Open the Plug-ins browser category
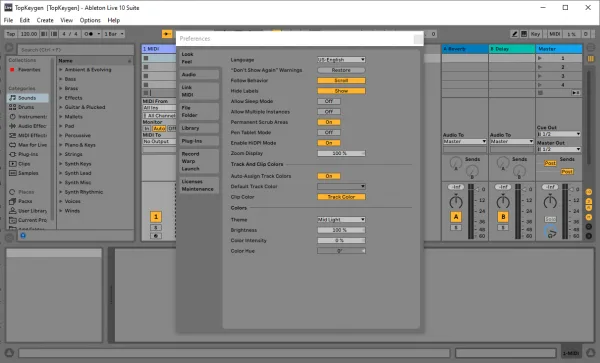Image resolution: width=600 pixels, height=363 pixels. click(28, 154)
